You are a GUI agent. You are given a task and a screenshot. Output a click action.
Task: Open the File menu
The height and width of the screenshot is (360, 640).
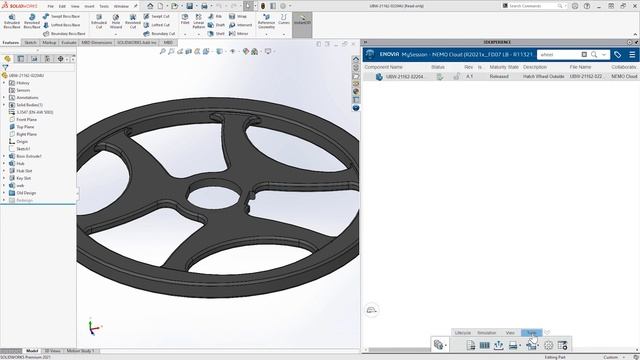[51, 6]
